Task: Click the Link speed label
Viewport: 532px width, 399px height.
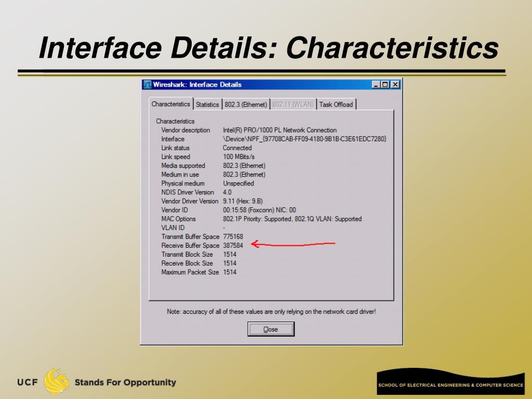Action: tap(176, 157)
